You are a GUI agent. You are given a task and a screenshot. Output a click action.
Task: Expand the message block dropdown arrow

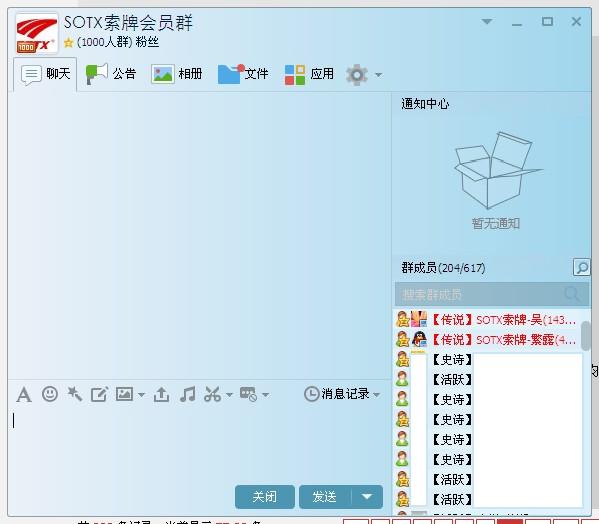coord(266,395)
